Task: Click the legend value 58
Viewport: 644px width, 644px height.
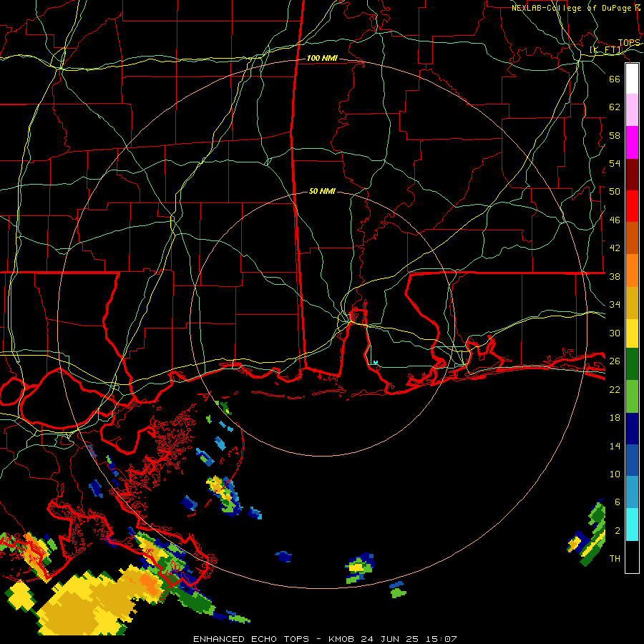Action: point(615,135)
